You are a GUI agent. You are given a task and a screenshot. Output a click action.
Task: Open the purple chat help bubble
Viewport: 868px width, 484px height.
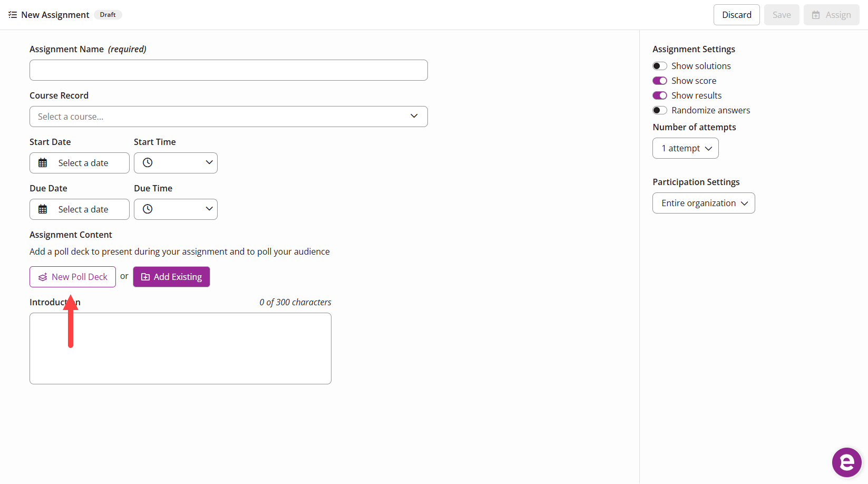coord(846,462)
